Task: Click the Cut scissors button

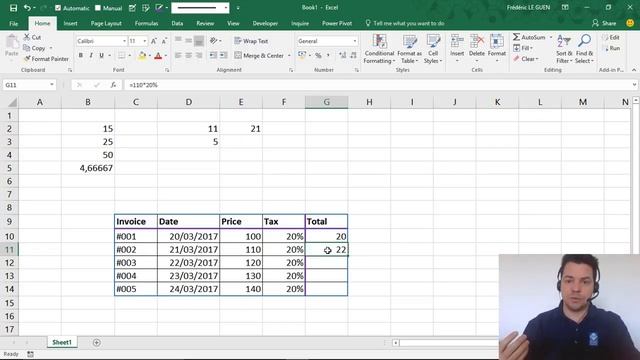Action: click(32, 37)
